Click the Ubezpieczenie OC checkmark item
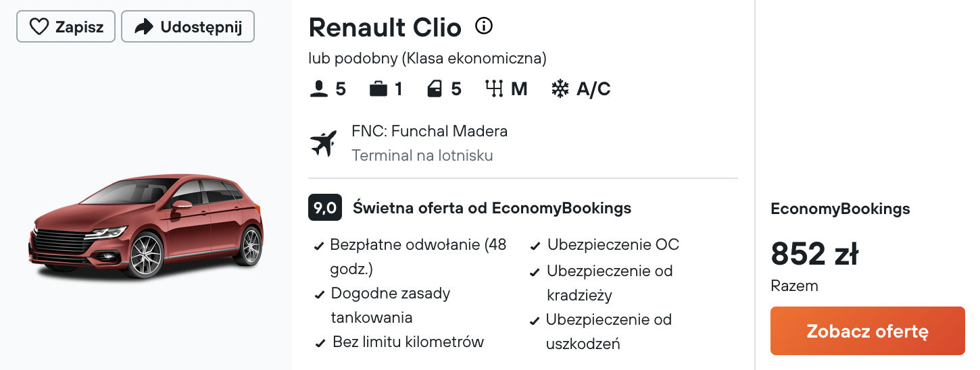 [x=605, y=245]
